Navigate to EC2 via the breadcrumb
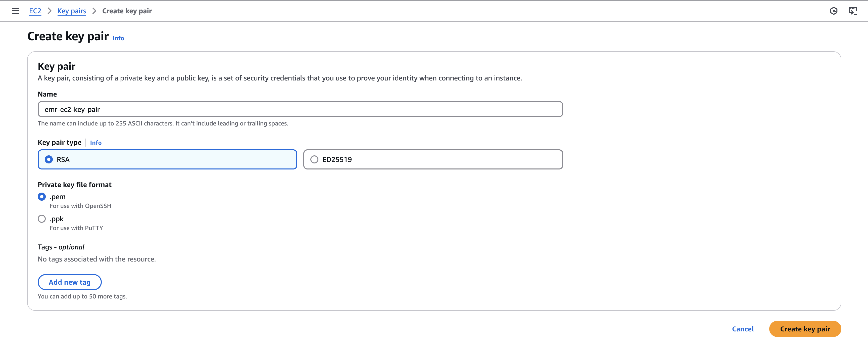868x349 pixels. click(35, 11)
